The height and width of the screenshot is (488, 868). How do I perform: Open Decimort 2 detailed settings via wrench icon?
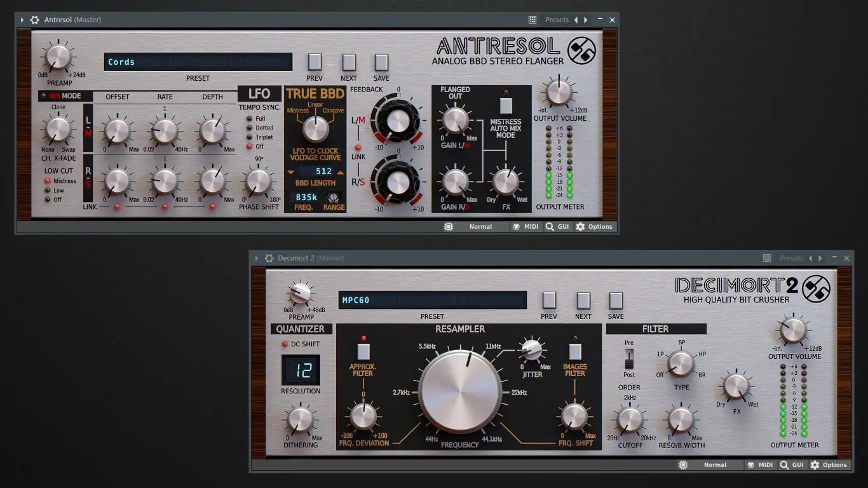[x=269, y=258]
